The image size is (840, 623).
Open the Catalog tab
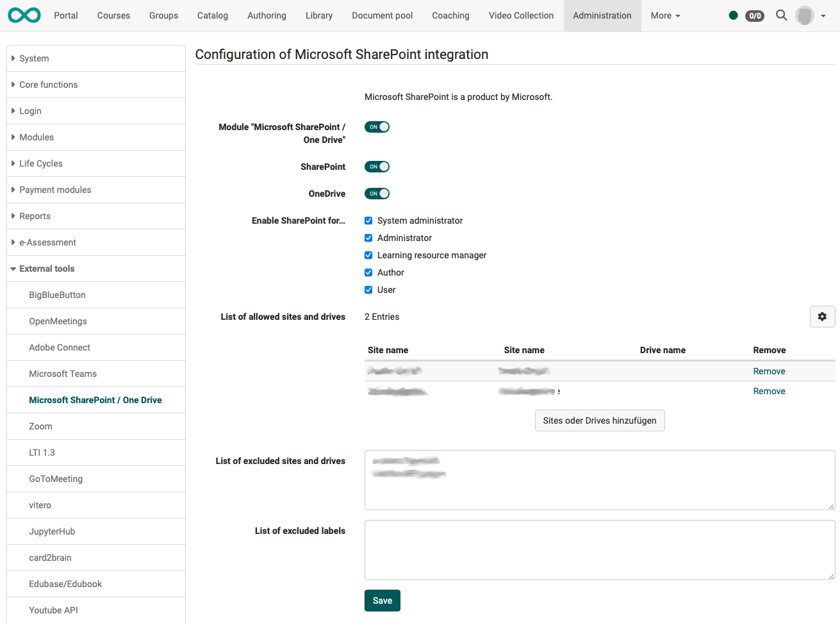[213, 15]
